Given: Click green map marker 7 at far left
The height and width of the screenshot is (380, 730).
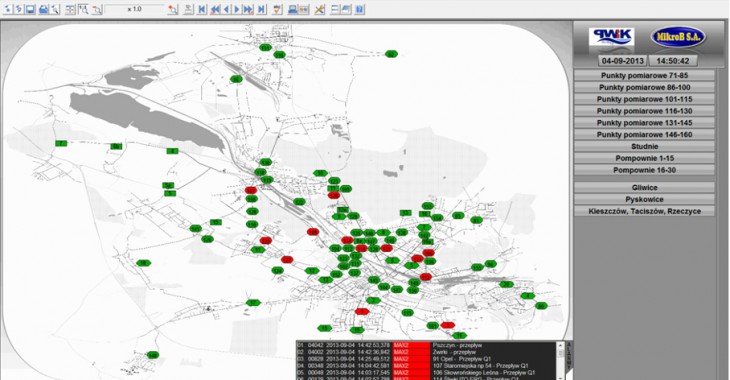Looking at the screenshot, I should click(x=61, y=143).
